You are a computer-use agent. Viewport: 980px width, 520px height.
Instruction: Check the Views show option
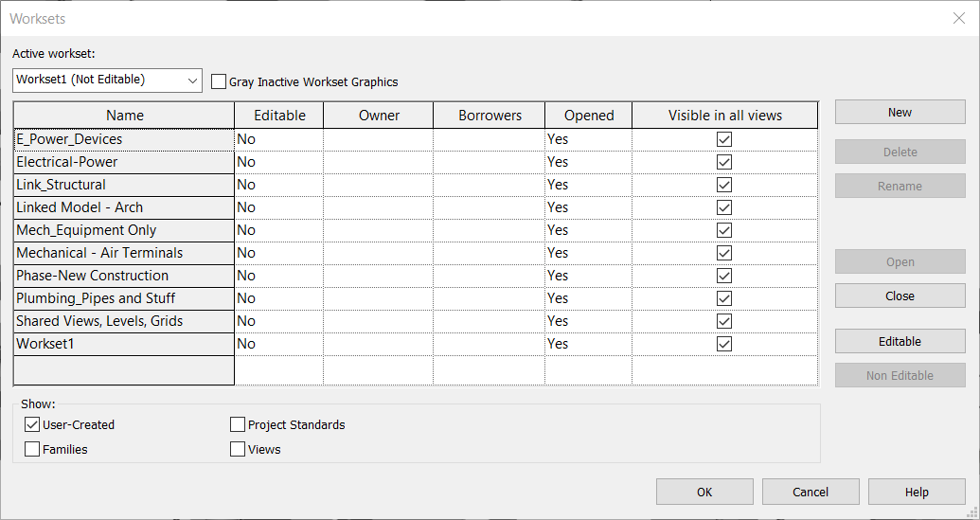tap(238, 450)
